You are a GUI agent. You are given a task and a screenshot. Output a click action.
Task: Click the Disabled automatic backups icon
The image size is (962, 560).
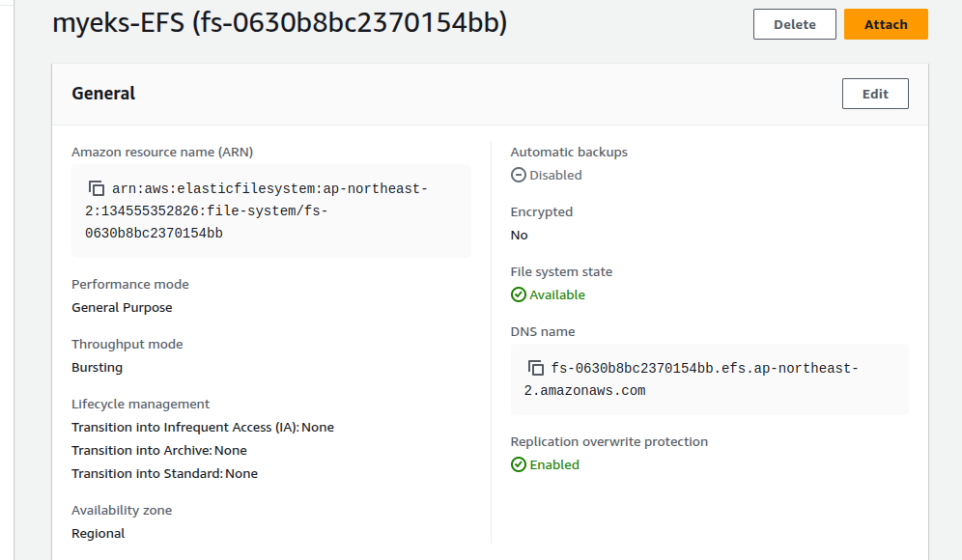click(x=519, y=175)
